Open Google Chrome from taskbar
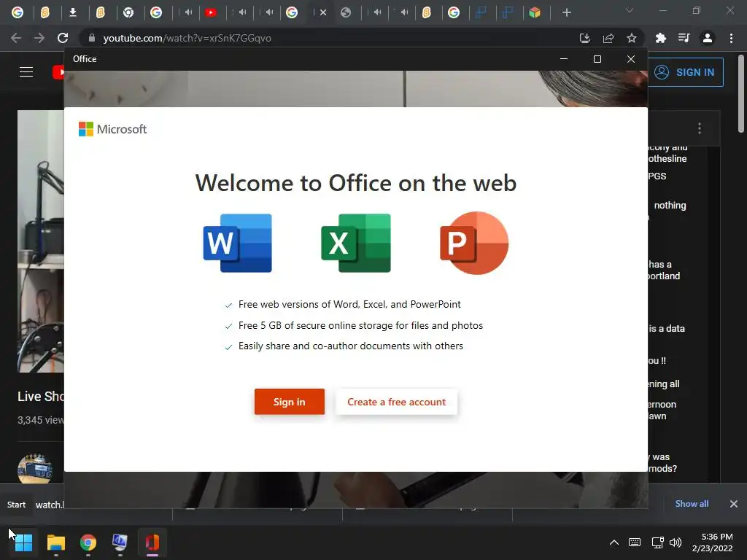This screenshot has width=747, height=560. point(88,542)
